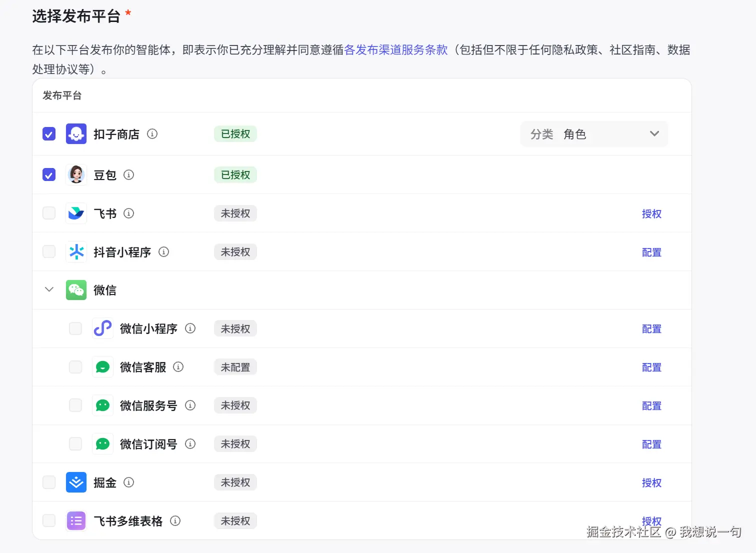Click the 豆包 avatar icon

[76, 175]
